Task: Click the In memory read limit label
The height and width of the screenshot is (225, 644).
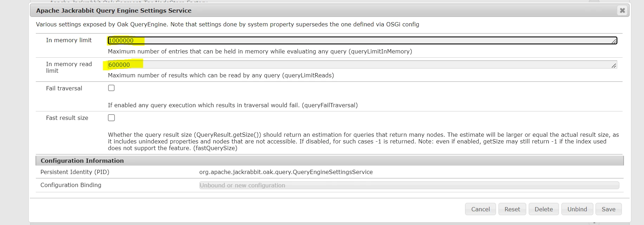Action: [x=69, y=67]
